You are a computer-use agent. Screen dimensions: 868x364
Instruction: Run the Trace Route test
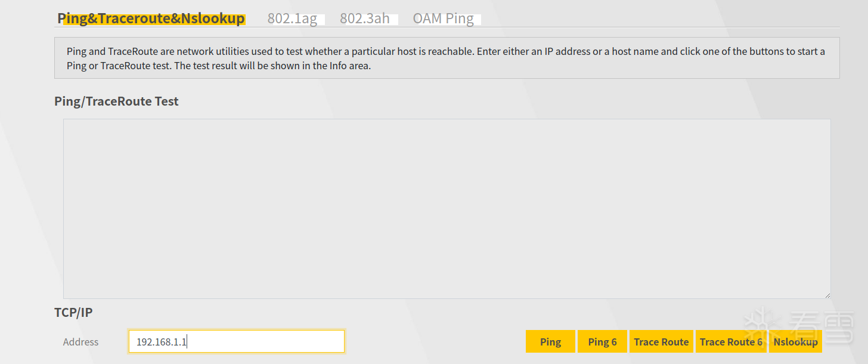coord(661,342)
